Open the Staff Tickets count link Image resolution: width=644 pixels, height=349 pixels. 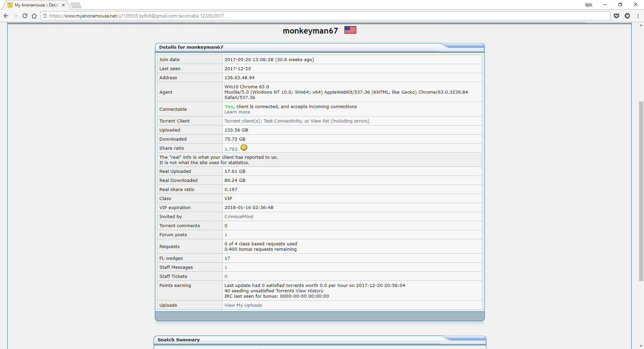(x=226, y=277)
